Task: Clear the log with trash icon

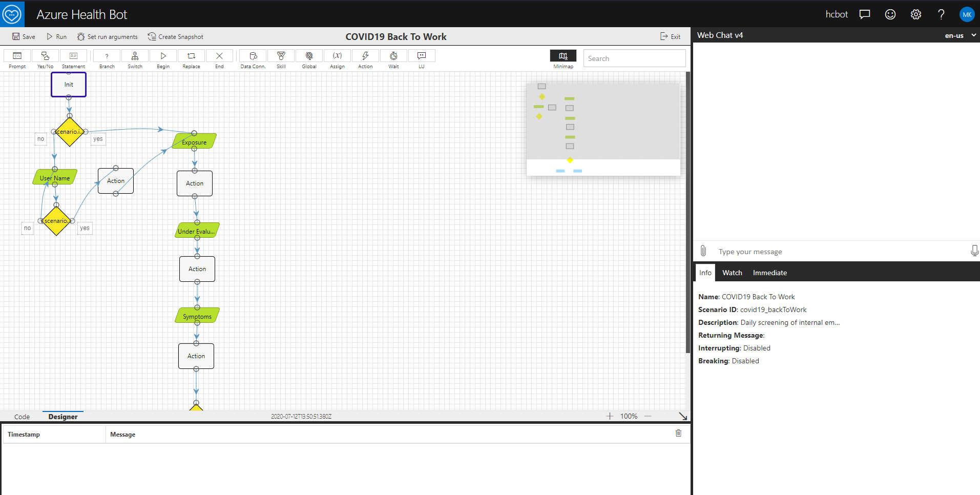Action: pyautogui.click(x=678, y=433)
